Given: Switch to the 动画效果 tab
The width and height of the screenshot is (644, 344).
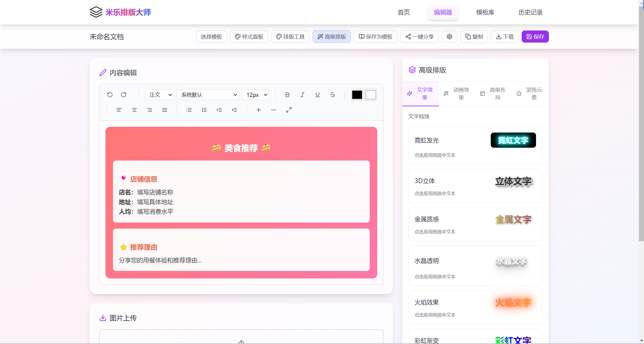Looking at the screenshot, I should click(457, 94).
